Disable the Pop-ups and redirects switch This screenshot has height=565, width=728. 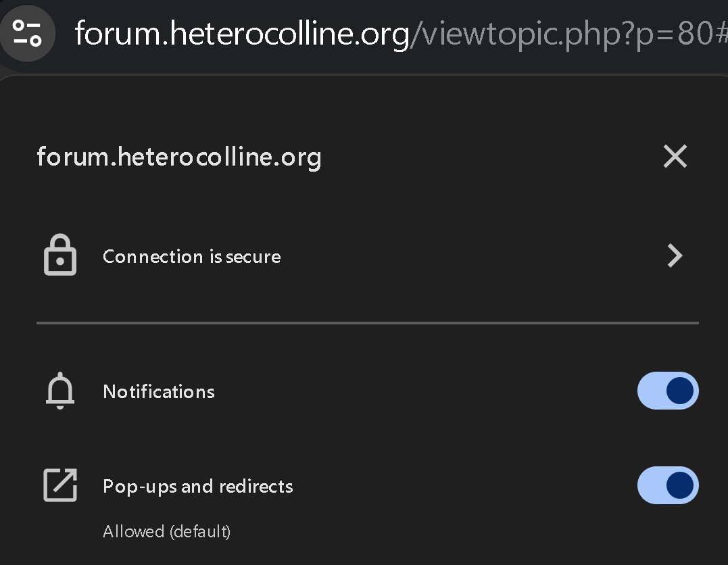tap(667, 485)
